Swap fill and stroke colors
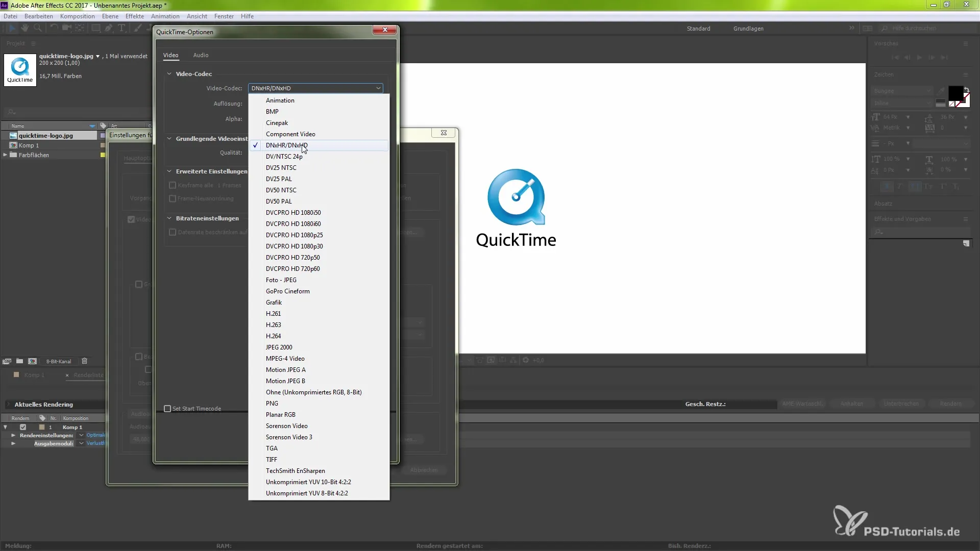This screenshot has height=551, width=980. (x=966, y=90)
